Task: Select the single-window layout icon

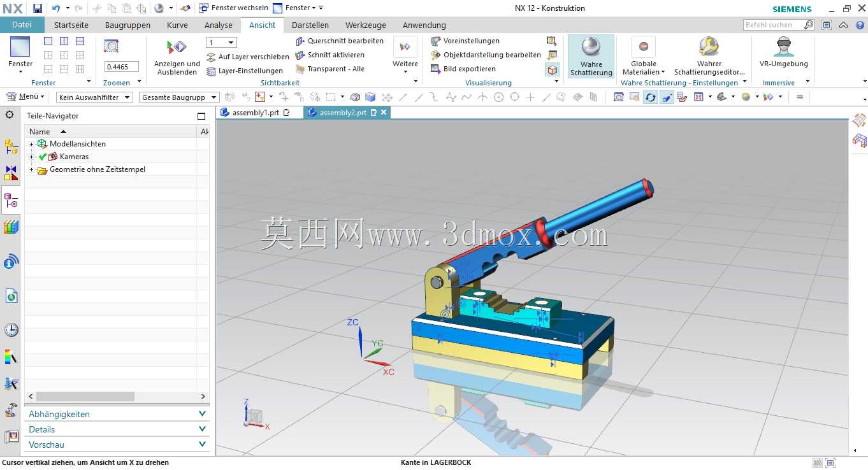Action: click(x=48, y=41)
